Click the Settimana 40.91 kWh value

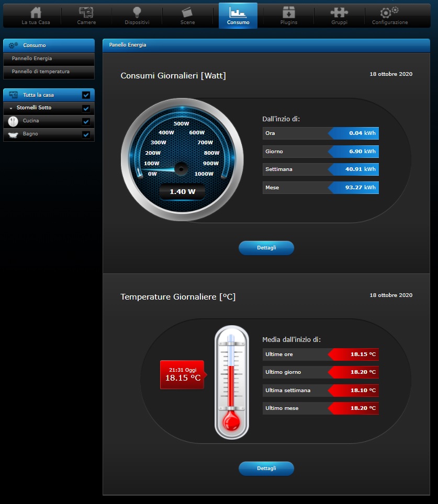coord(353,169)
